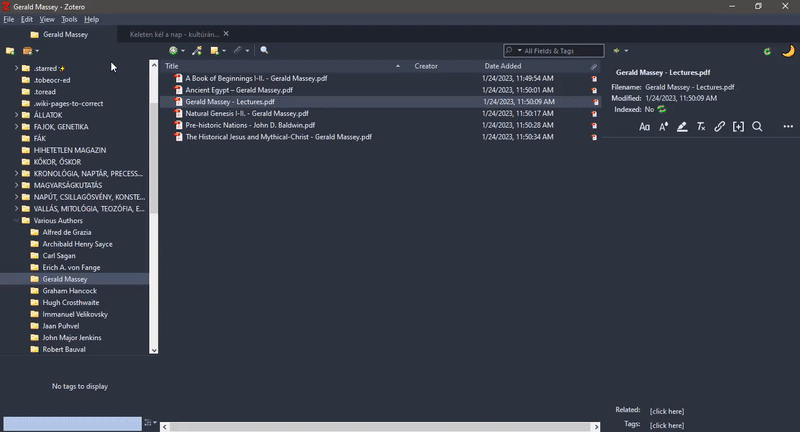
Task: Open the Edit menu
Action: (27, 19)
